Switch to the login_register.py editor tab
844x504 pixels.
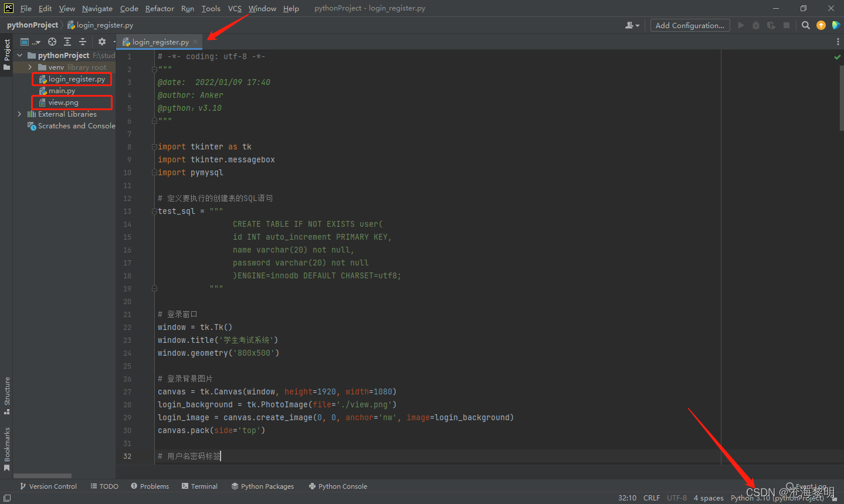(159, 42)
